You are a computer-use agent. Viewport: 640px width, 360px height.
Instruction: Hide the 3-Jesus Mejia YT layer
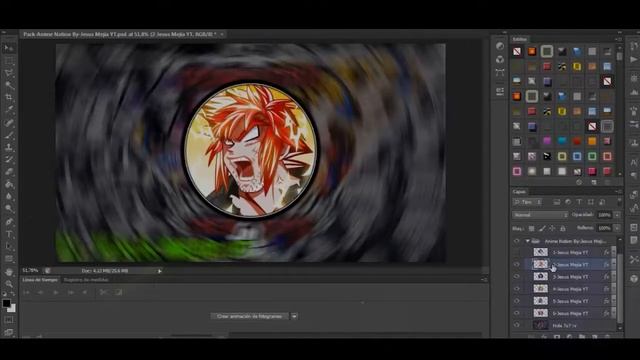tap(517, 277)
